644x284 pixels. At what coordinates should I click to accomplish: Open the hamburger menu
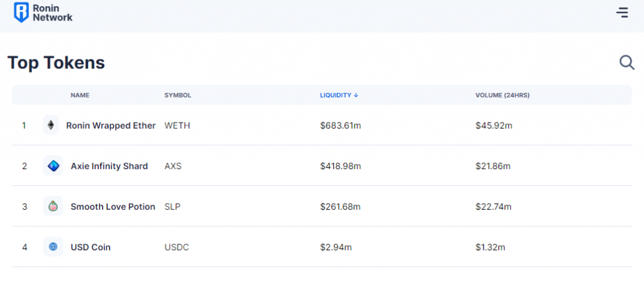(621, 12)
